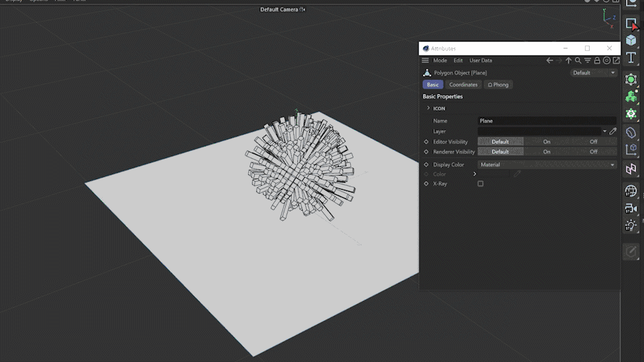
Task: Add a Cube primitive from toolbar
Action: click(x=631, y=40)
